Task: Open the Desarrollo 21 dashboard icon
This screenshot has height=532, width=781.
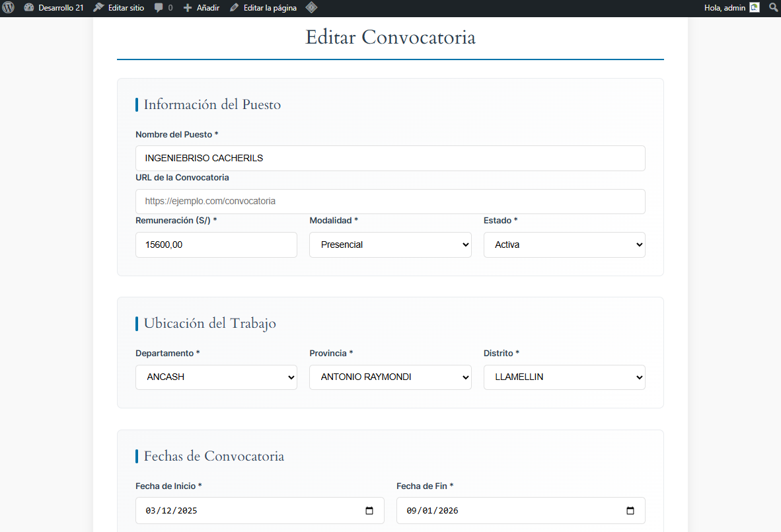Action: coord(29,8)
